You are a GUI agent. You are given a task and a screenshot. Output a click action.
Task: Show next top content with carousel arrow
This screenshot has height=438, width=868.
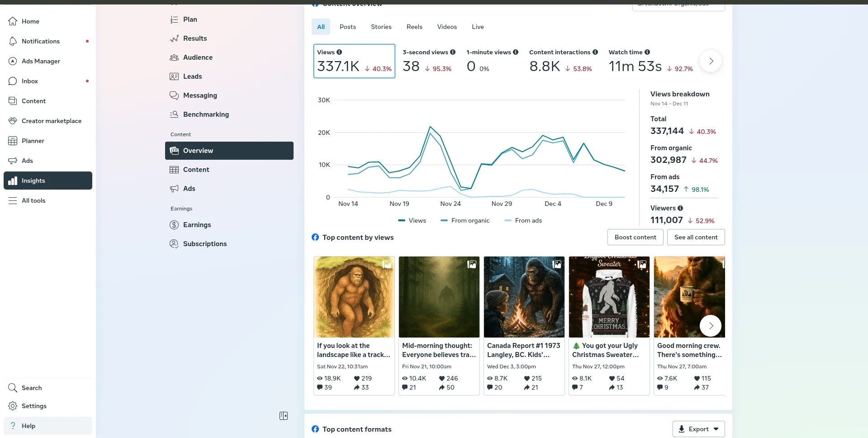[711, 326]
